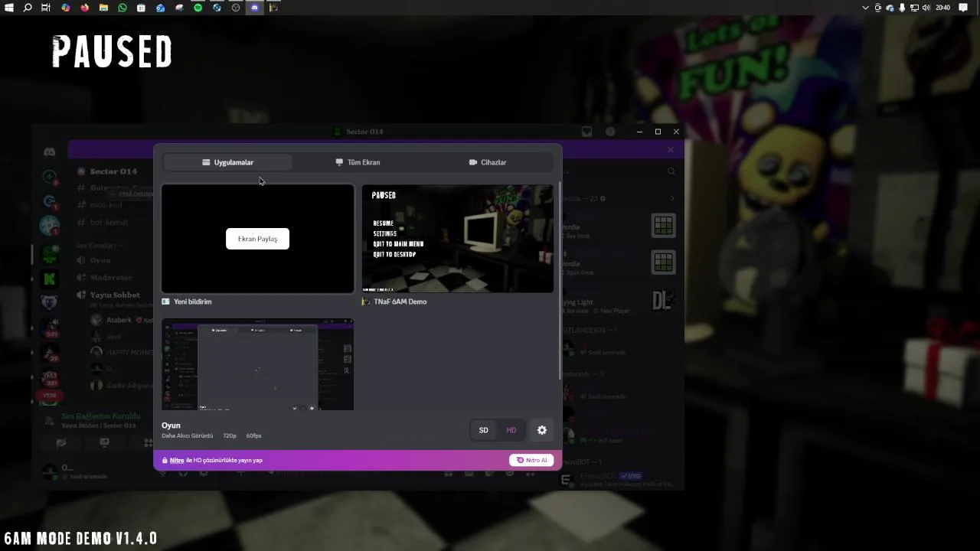Switch to the Uygulamalar tab
This screenshot has height=551, width=980.
pyautogui.click(x=227, y=162)
